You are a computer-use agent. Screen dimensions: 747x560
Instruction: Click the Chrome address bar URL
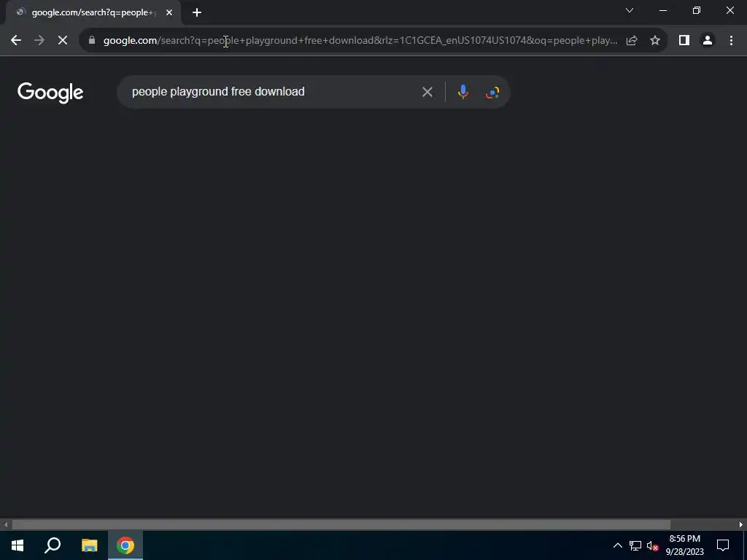[360, 41]
